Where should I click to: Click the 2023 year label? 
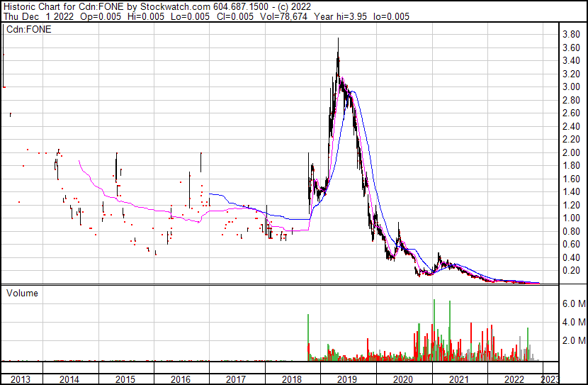click(x=549, y=379)
